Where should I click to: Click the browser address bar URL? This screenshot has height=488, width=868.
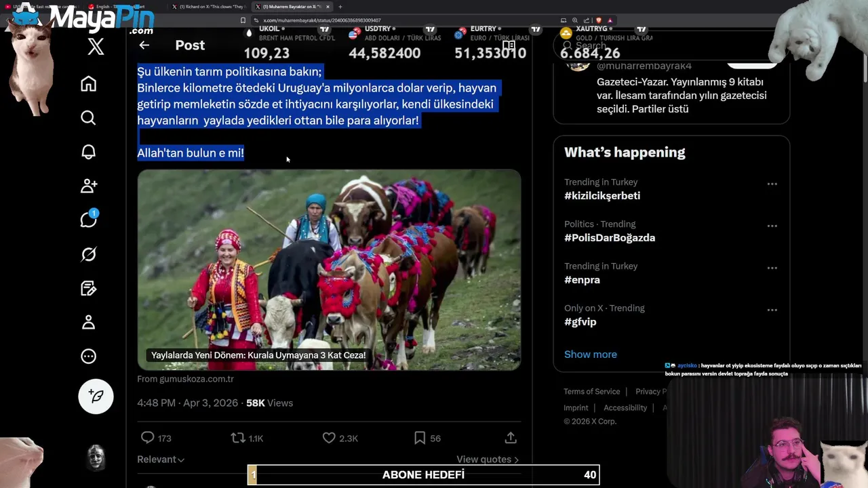point(322,20)
